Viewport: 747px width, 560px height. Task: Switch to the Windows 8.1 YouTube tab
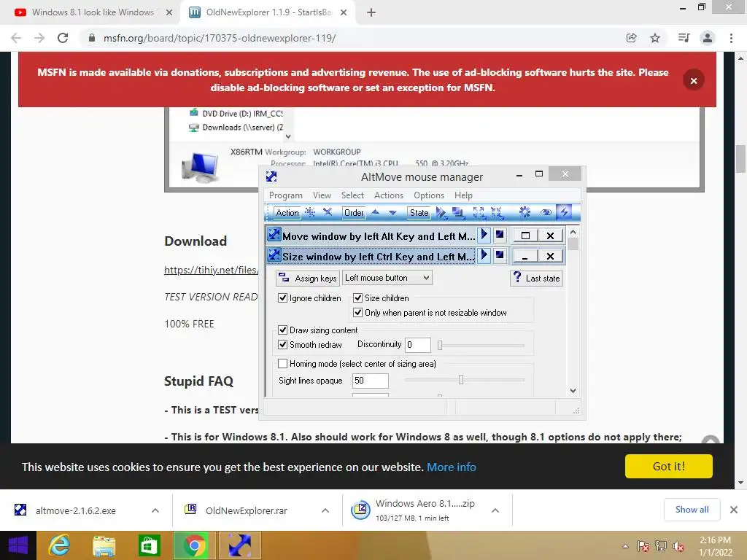93,12
